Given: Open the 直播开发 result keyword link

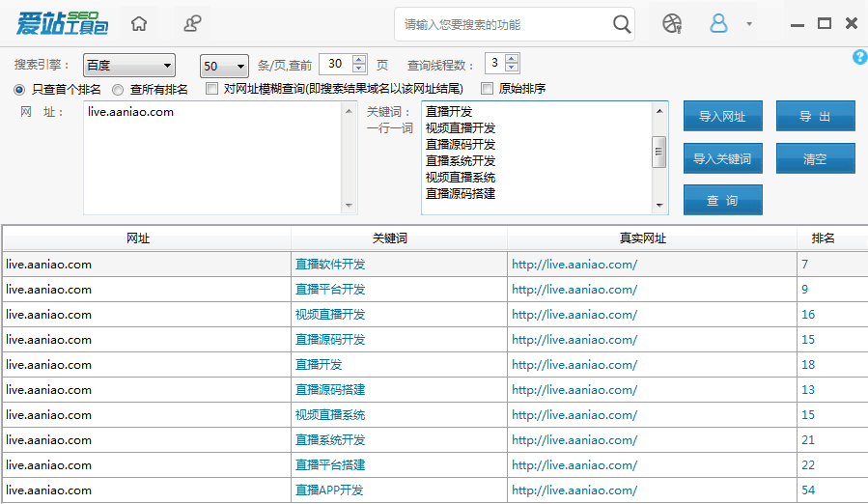Looking at the screenshot, I should click(x=319, y=364).
